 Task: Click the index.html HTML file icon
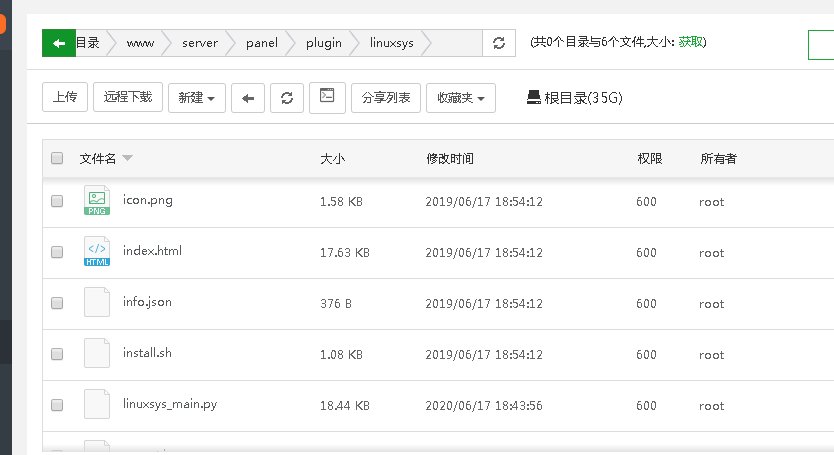click(97, 252)
